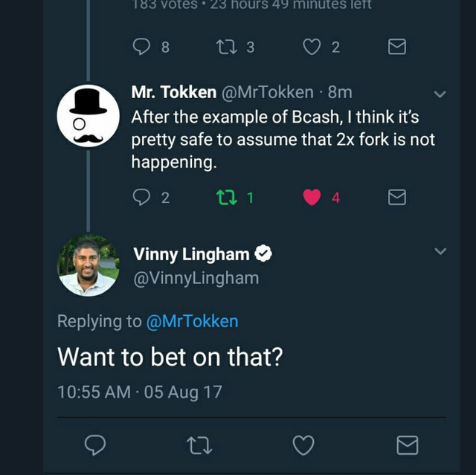Open Vinny Lingham's profile photo

pos(89,265)
